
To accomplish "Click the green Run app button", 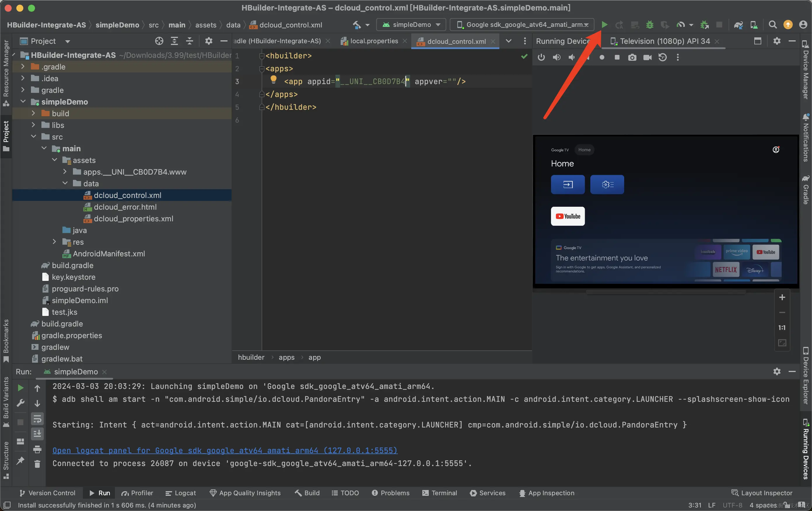I will (604, 25).
